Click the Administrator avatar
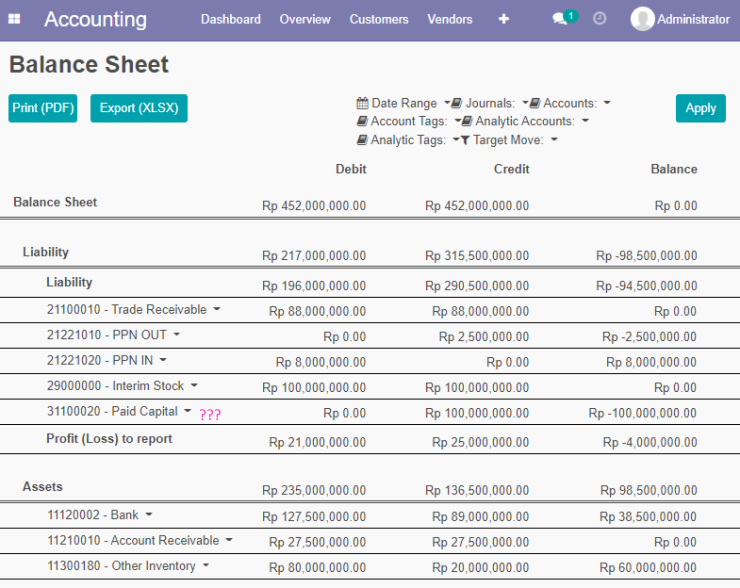The height and width of the screenshot is (588, 740). point(642,19)
